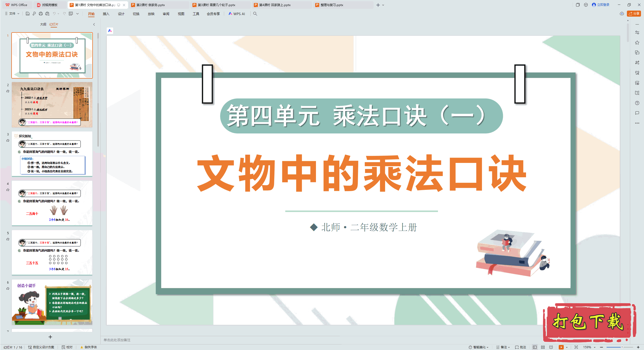Viewport: 644px width, 350px height.
Task: Switch to reading view book icon
Action: click(551, 347)
